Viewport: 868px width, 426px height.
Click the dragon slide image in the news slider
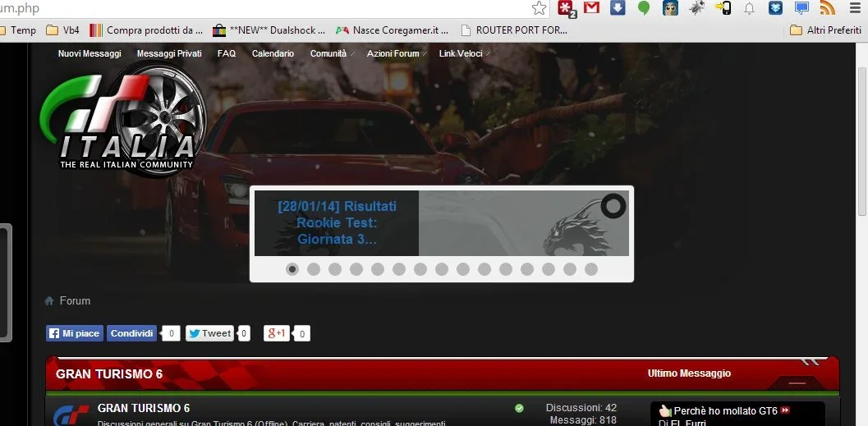[524, 223]
